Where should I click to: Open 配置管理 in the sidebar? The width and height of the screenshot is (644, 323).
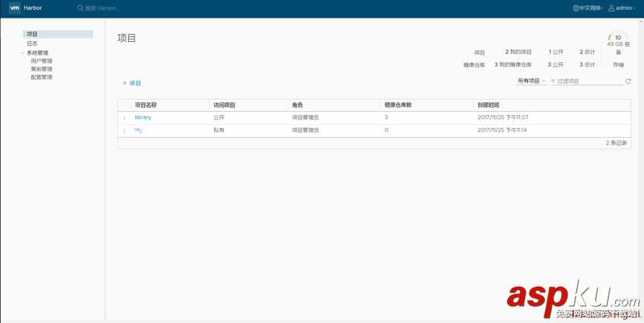[42, 77]
